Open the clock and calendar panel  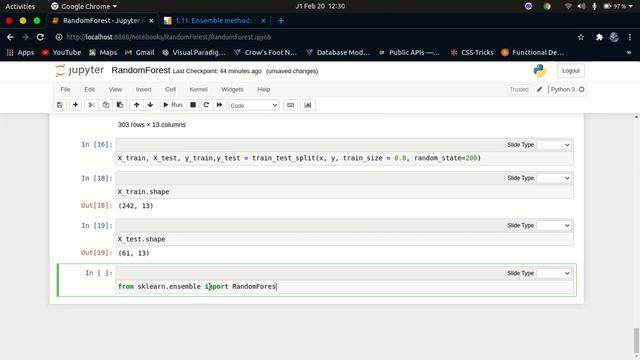(320, 6)
